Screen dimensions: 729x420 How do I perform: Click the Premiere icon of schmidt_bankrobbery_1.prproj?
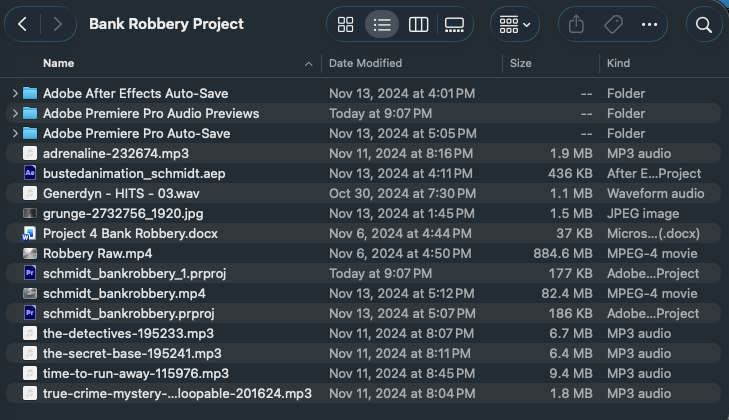point(30,273)
